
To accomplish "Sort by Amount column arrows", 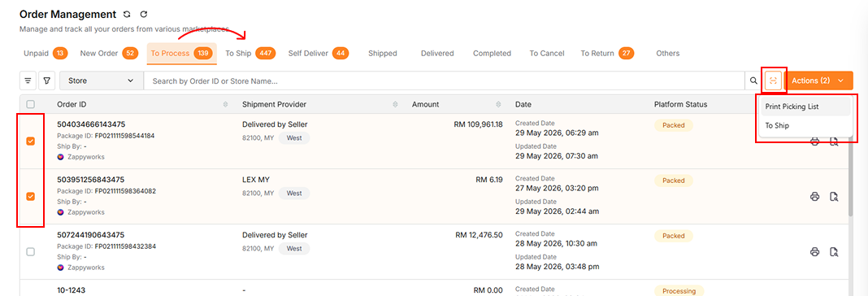I will click(499, 104).
